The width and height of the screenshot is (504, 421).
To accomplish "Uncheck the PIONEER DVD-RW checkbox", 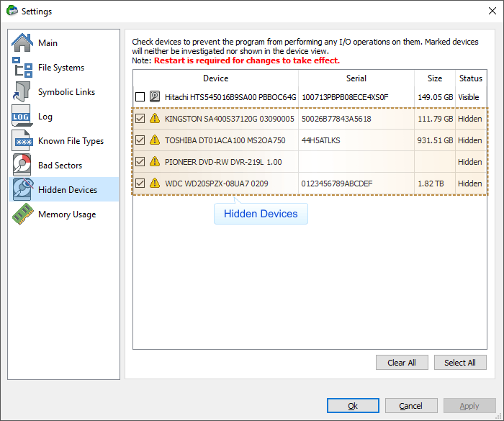I will 140,162.
